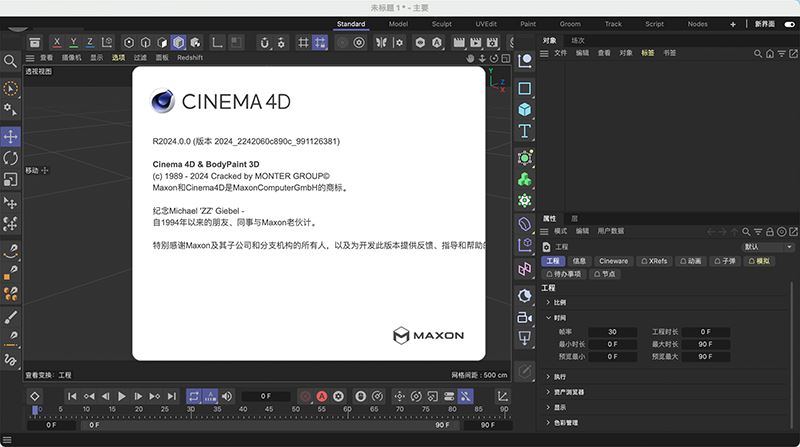This screenshot has width=800, height=447.
Task: Click the record keyframe diamond icon
Action: coord(35,396)
